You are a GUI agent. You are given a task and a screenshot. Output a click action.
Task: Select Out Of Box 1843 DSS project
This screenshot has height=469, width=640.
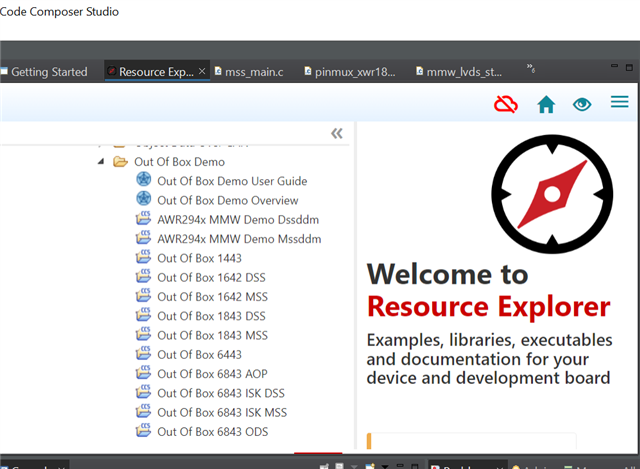coord(211,316)
